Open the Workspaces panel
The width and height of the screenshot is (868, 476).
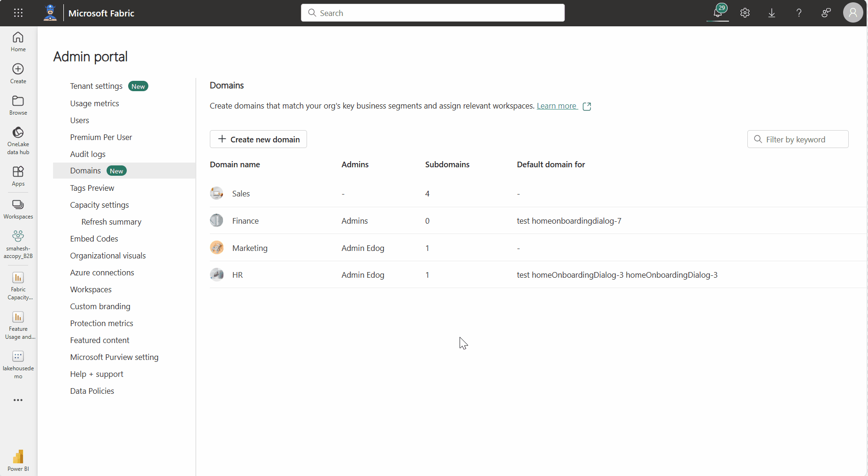click(x=18, y=208)
